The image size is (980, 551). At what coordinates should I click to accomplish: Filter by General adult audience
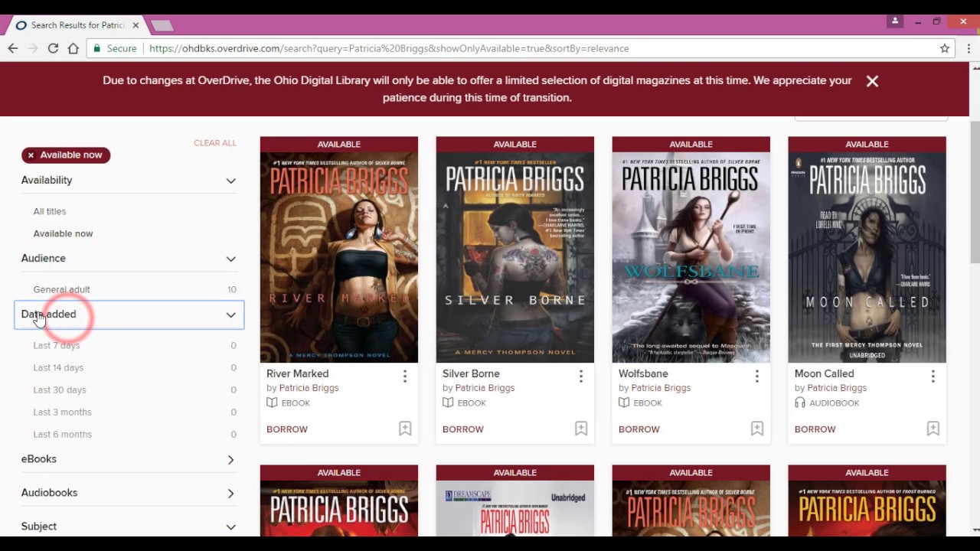pyautogui.click(x=61, y=289)
